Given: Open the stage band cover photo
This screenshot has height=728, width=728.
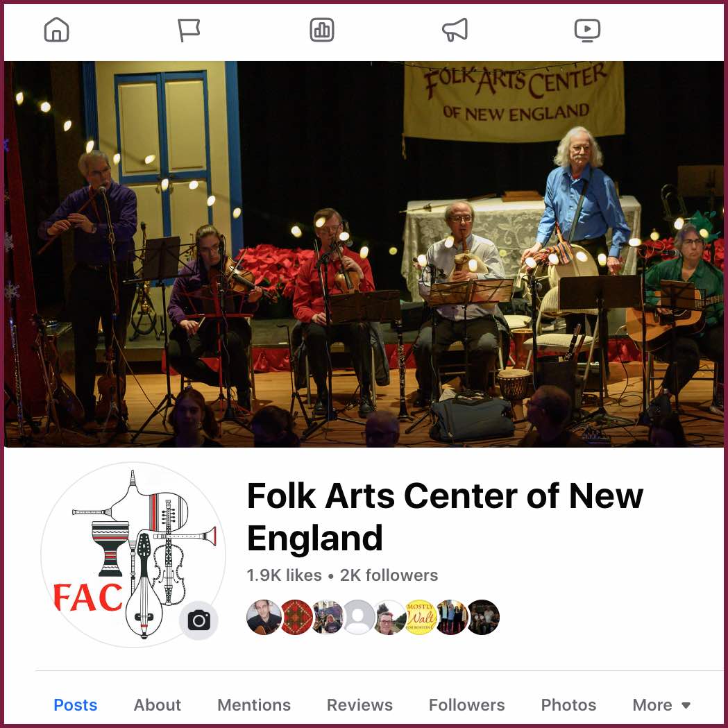Looking at the screenshot, I should point(364,254).
